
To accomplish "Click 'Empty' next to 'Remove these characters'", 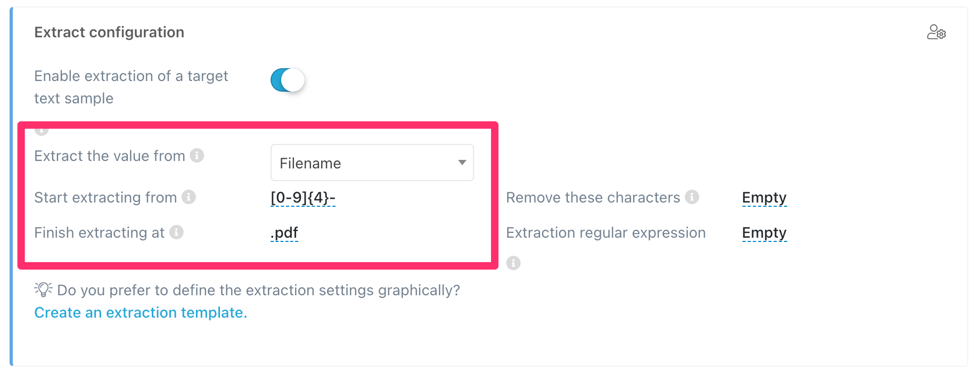I will (x=764, y=197).
